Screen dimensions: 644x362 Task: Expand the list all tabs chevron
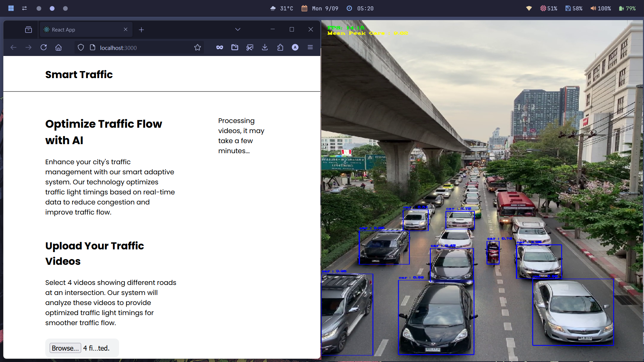238,29
